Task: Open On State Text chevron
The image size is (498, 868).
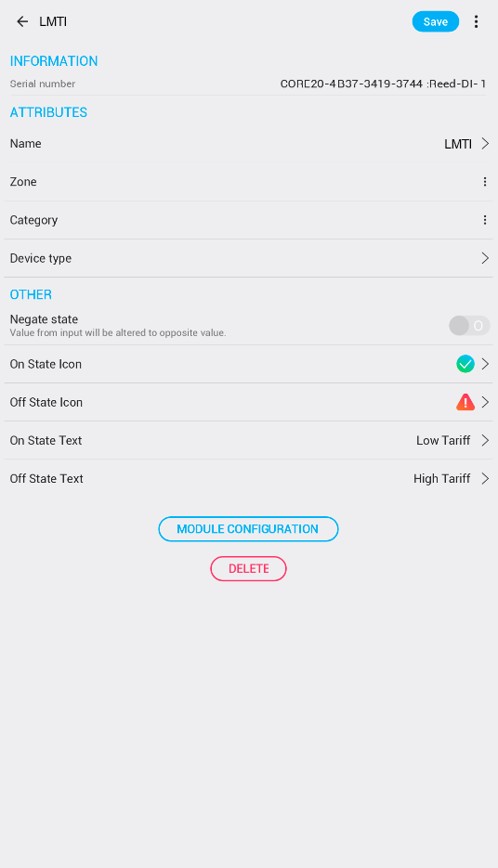Action: point(485,440)
